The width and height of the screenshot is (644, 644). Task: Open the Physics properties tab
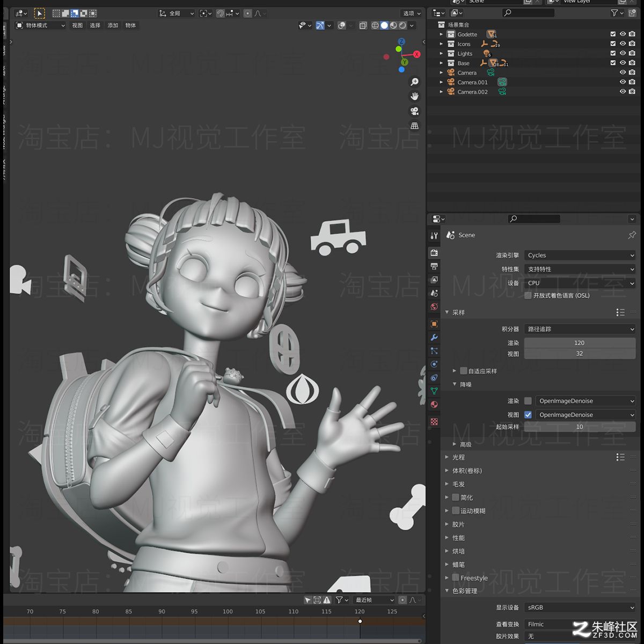coord(434,364)
